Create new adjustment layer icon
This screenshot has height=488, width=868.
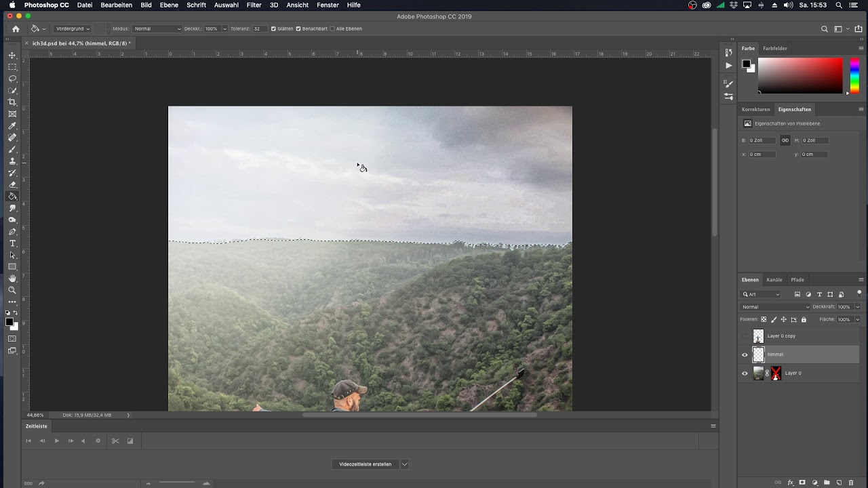click(x=814, y=483)
